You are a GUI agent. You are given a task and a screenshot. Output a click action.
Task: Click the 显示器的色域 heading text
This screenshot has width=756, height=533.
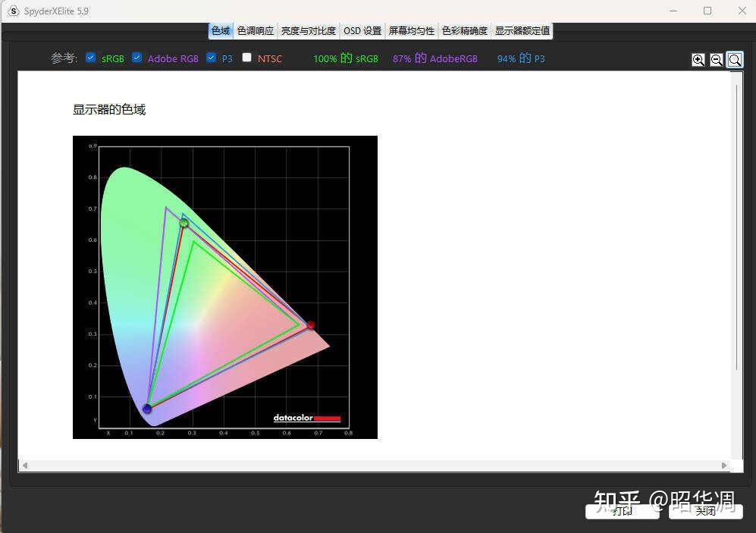click(109, 109)
